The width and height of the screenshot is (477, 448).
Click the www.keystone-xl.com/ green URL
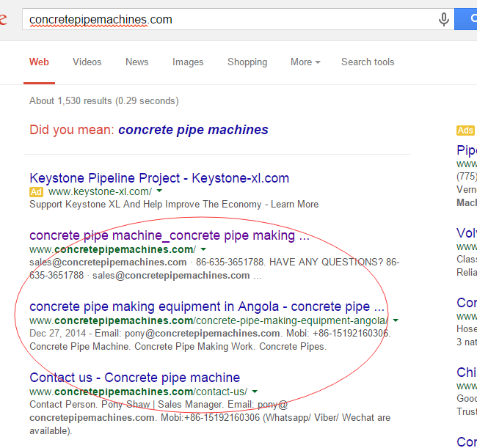pos(100,192)
